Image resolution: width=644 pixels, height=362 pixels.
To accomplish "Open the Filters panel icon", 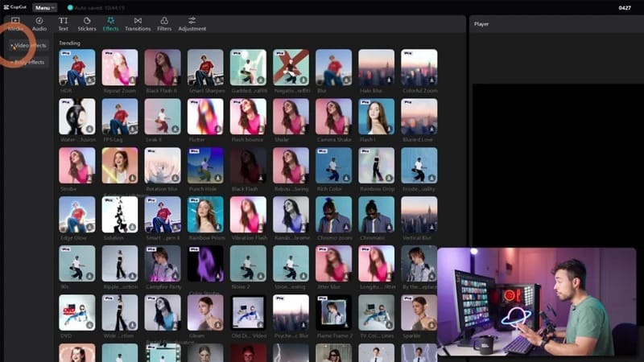I will click(x=164, y=21).
